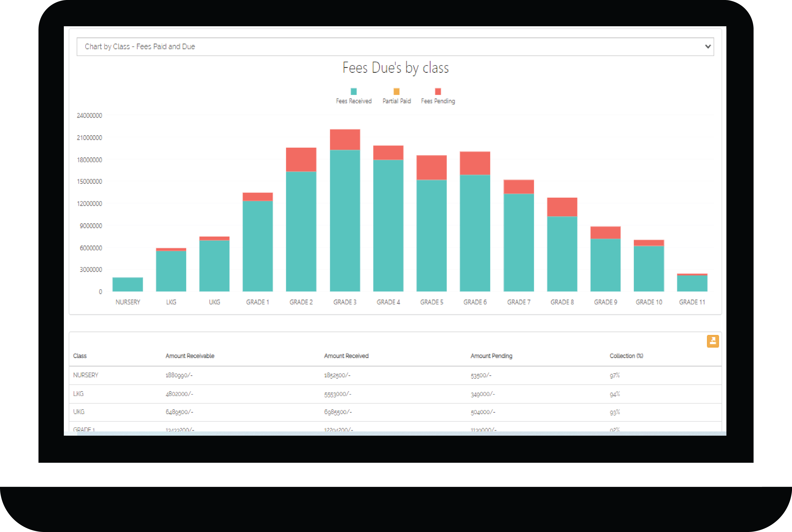Sort by Amount Receivable column header
The width and height of the screenshot is (792, 532).
[190, 356]
